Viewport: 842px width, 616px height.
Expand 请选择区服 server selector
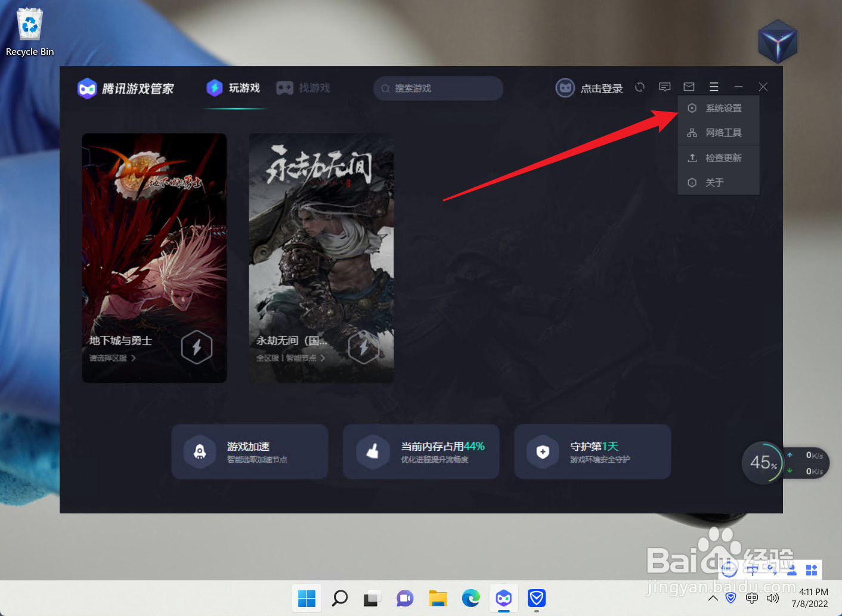click(113, 358)
